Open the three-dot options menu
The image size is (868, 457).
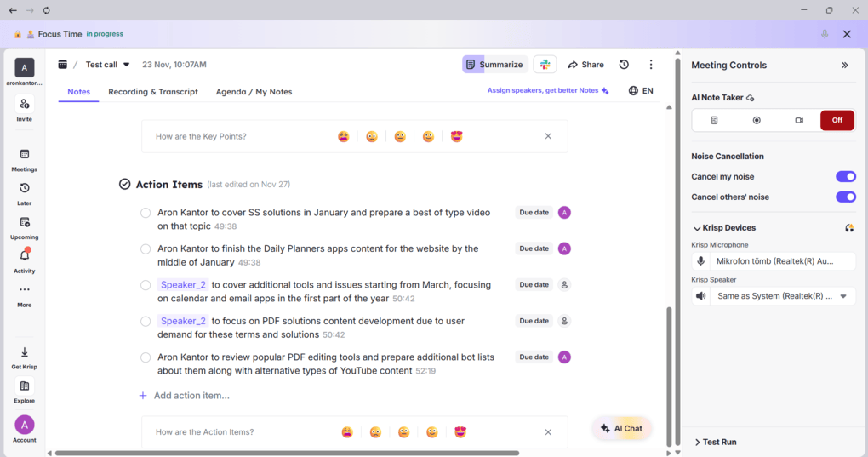pos(651,65)
